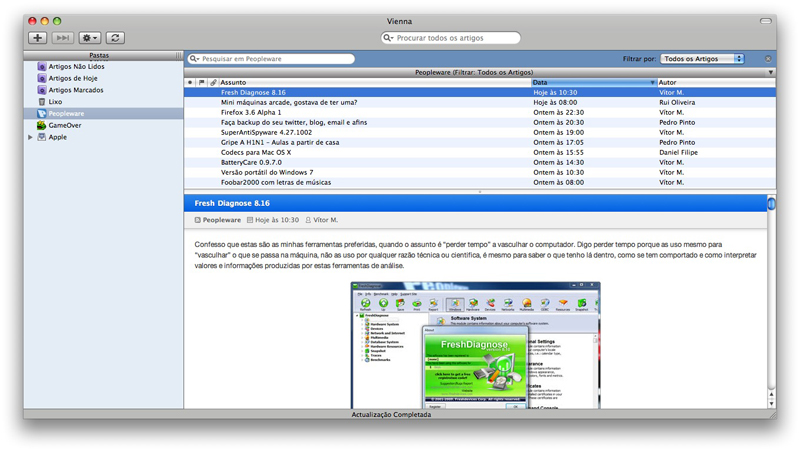Click the Pesquisar em Peopleware filter field
The image size is (800, 451).
[x=271, y=59]
